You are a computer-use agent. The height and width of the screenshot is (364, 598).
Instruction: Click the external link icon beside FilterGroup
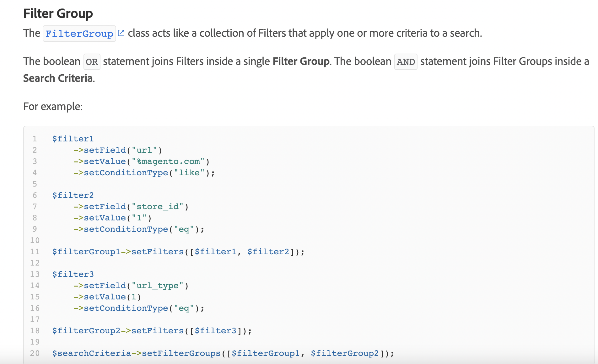click(121, 32)
